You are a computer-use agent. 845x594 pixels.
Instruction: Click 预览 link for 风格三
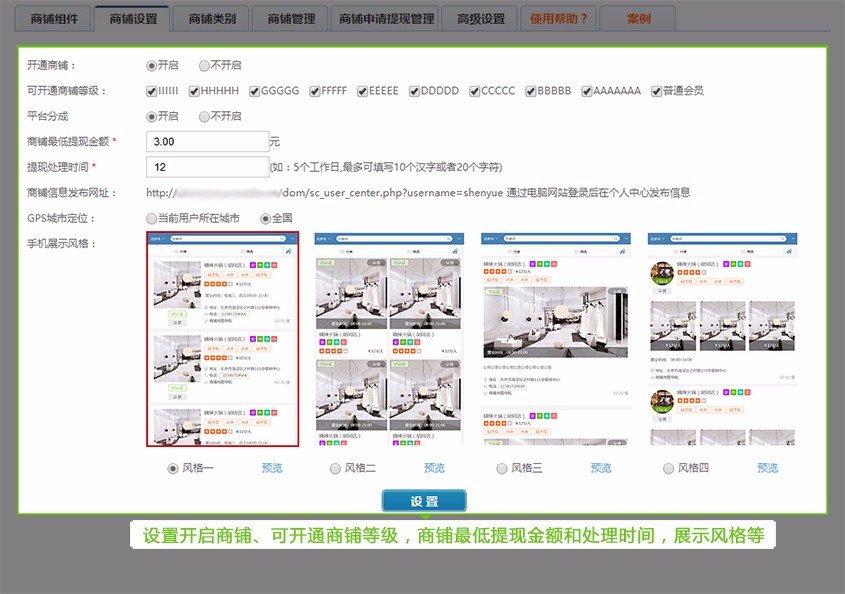[600, 468]
